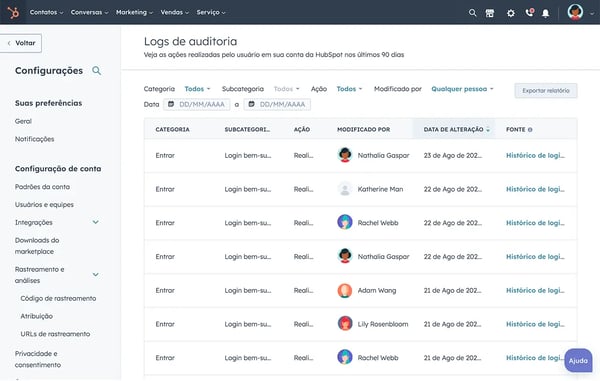Open the user account avatar menu
The image size is (600, 381).
(x=575, y=12)
